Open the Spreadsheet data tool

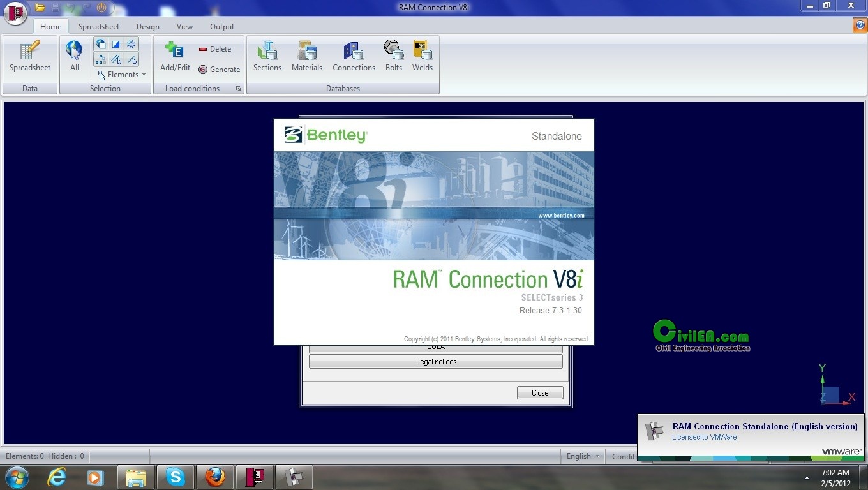click(30, 57)
